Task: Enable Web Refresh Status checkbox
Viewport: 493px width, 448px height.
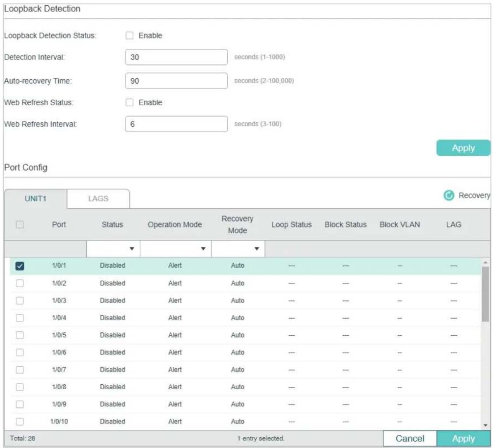Action: (129, 102)
